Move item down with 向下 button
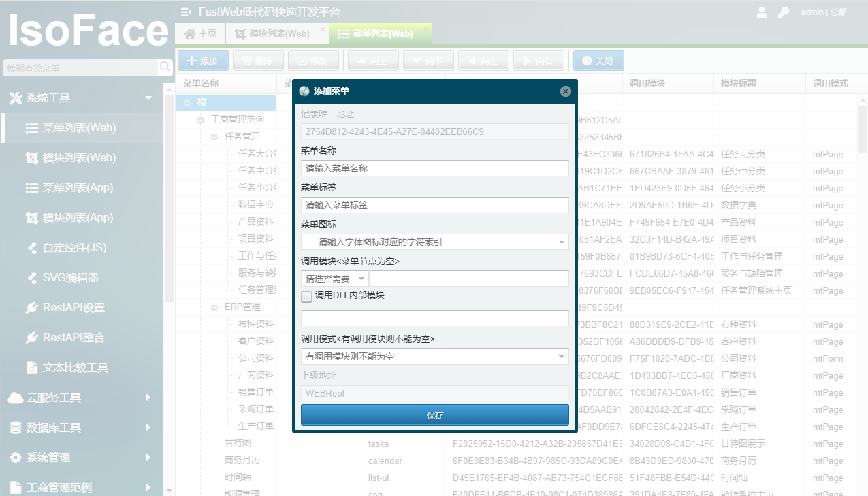Screen dimensions: 868x496 coord(428,61)
